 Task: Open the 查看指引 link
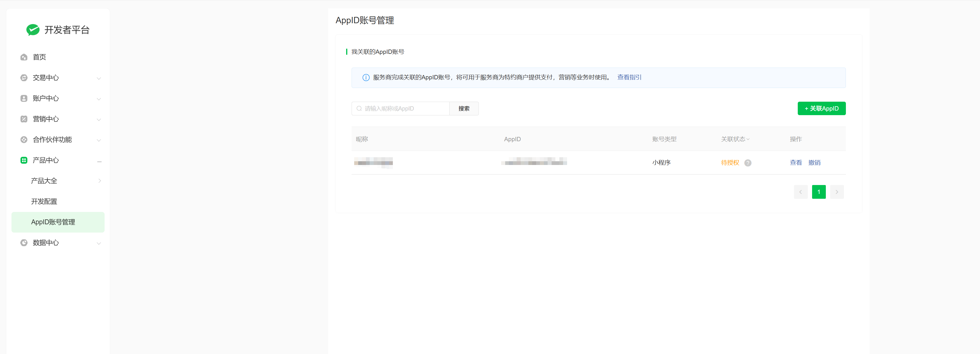(629, 77)
